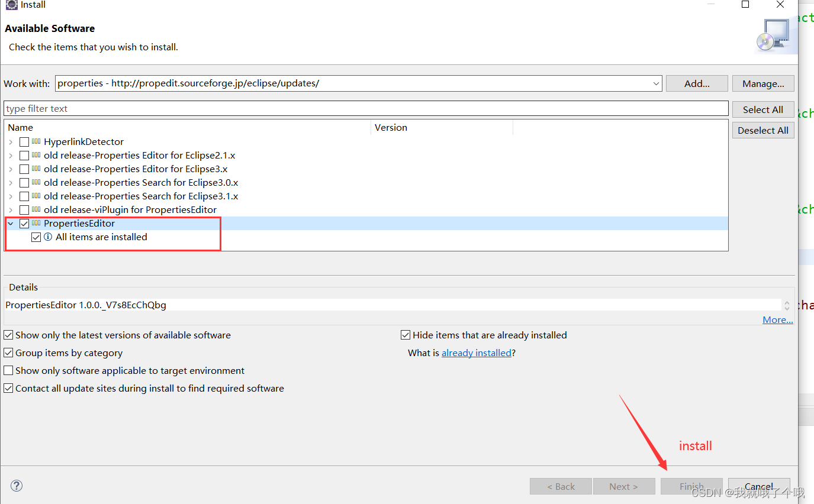Expand the HyperlinkDetector tree node

point(11,142)
